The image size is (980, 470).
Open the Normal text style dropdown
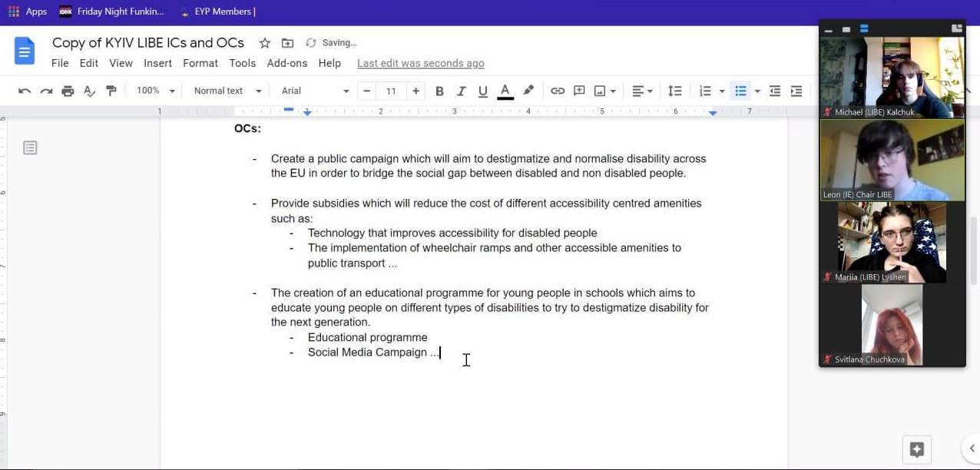228,91
